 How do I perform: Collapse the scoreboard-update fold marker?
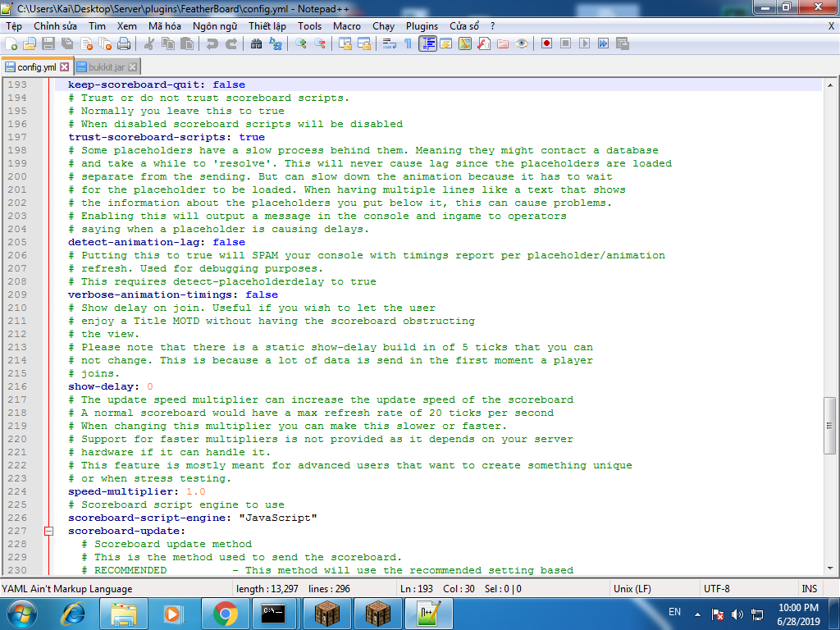[x=48, y=531]
